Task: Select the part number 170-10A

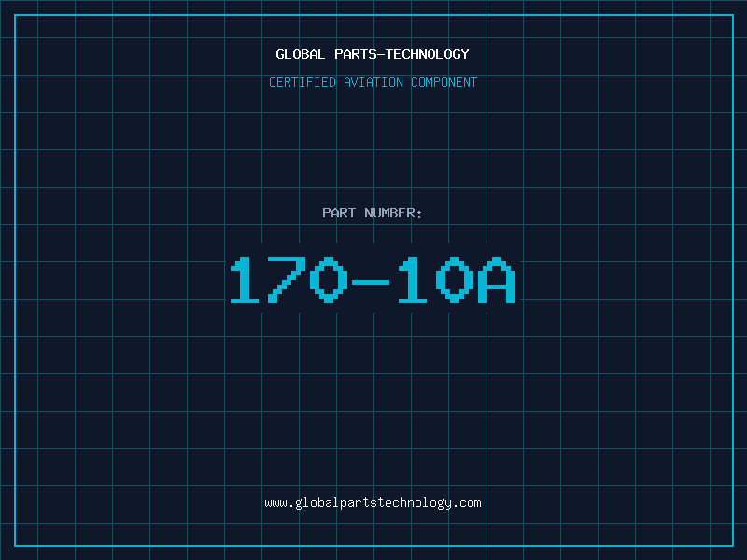Action: point(373,280)
